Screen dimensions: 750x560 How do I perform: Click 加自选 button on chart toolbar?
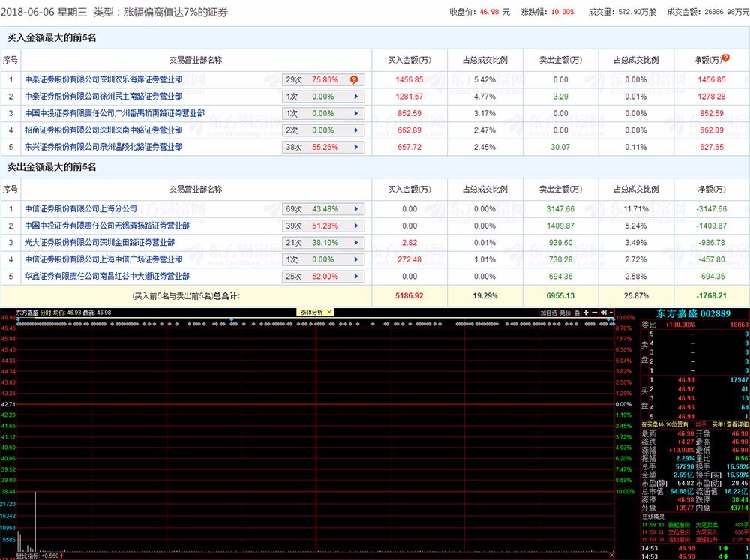point(548,313)
